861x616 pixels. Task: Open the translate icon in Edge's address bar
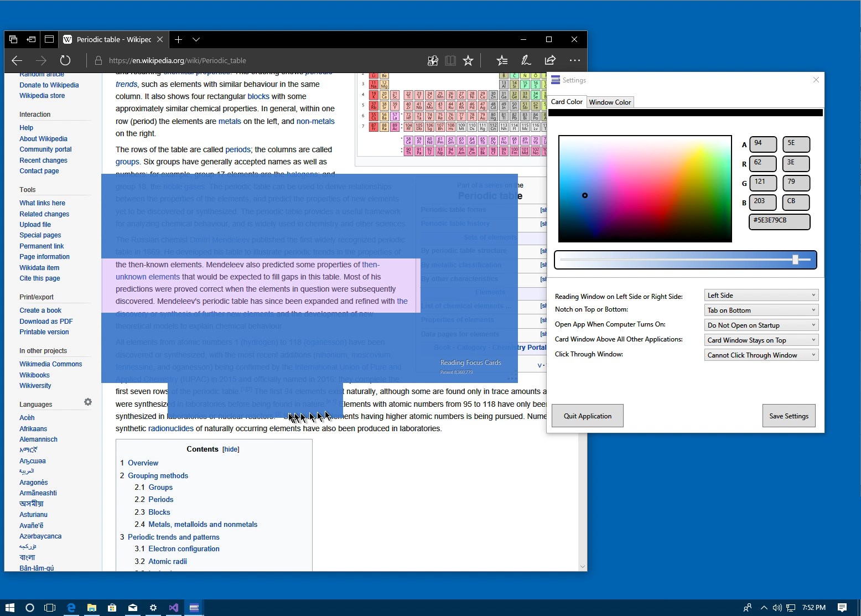pyautogui.click(x=433, y=60)
